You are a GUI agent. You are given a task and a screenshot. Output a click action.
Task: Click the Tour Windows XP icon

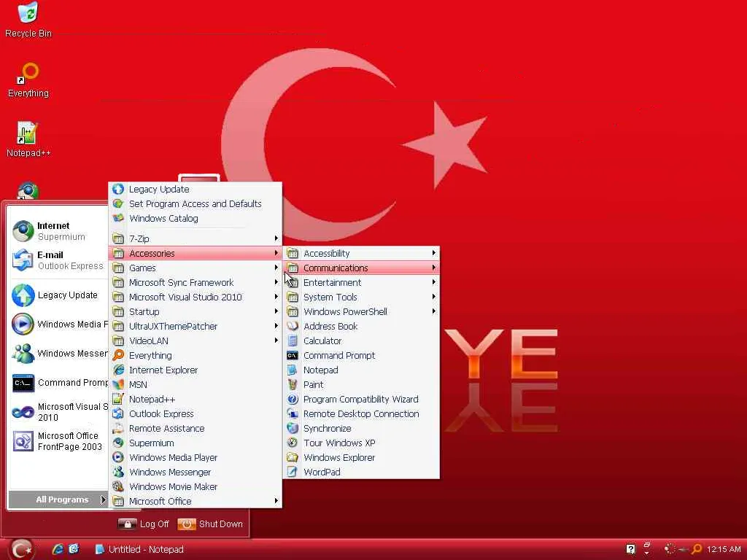pos(293,443)
